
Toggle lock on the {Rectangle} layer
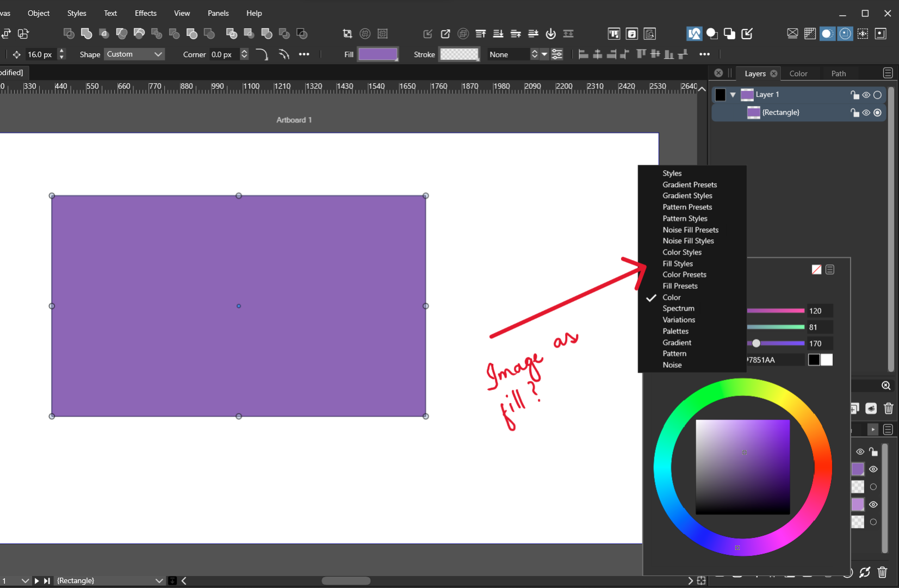pyautogui.click(x=855, y=113)
